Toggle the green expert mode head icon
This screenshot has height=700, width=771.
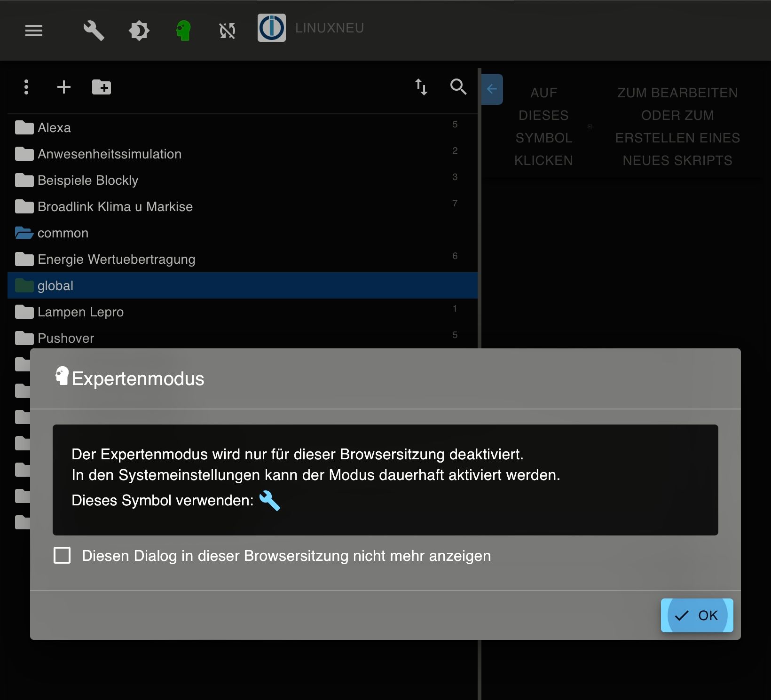183,31
